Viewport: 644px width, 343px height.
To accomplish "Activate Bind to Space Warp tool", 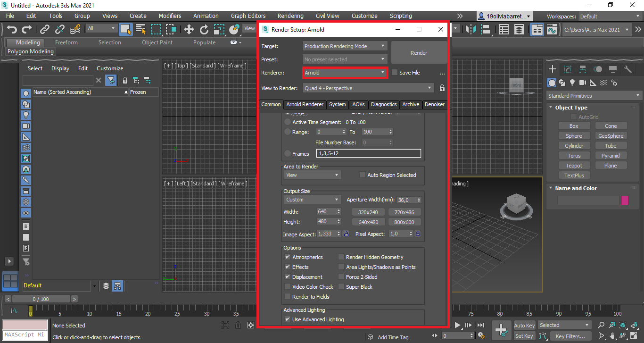I will coord(75,30).
